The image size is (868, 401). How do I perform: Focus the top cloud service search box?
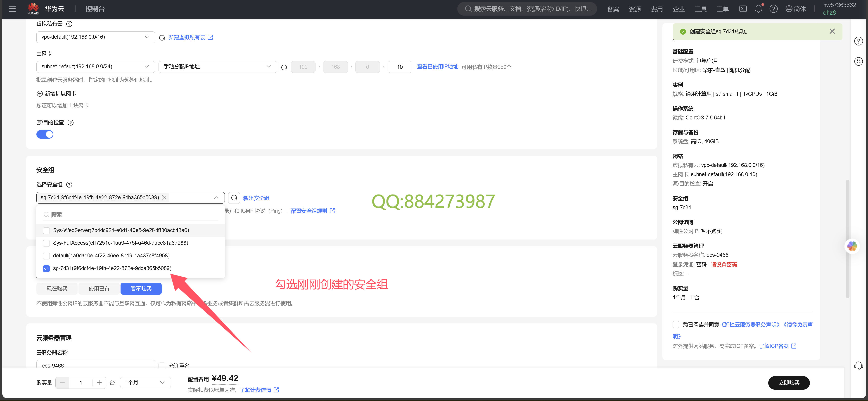527,9
